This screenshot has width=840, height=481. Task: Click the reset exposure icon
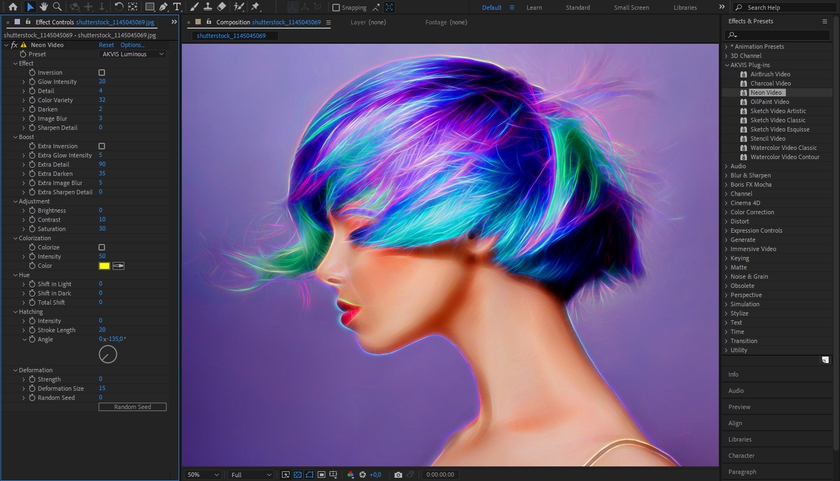(363, 475)
